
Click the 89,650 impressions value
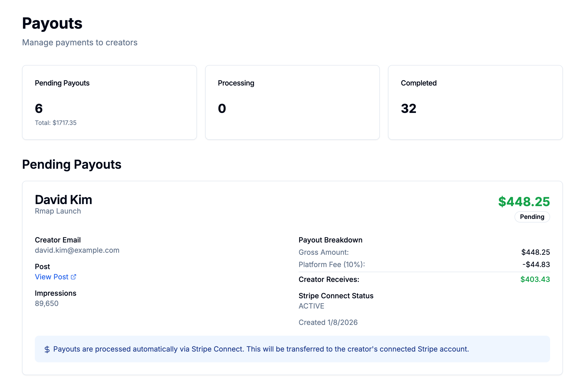pyautogui.click(x=47, y=303)
